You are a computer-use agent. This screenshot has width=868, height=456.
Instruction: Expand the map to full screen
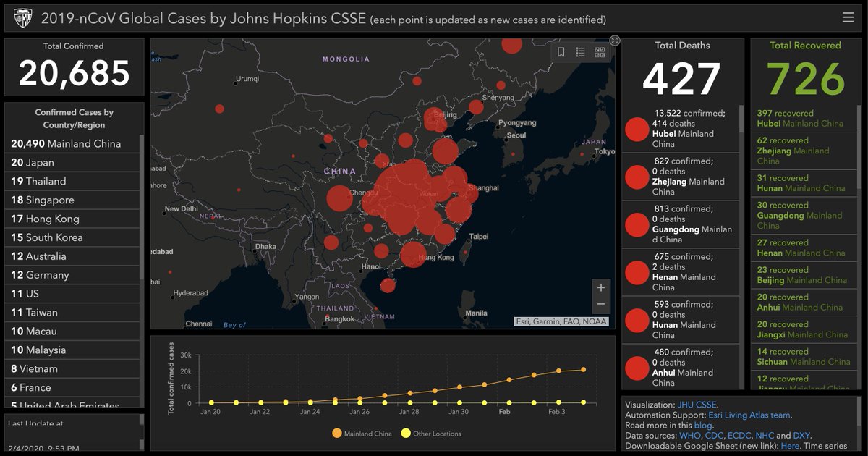614,41
